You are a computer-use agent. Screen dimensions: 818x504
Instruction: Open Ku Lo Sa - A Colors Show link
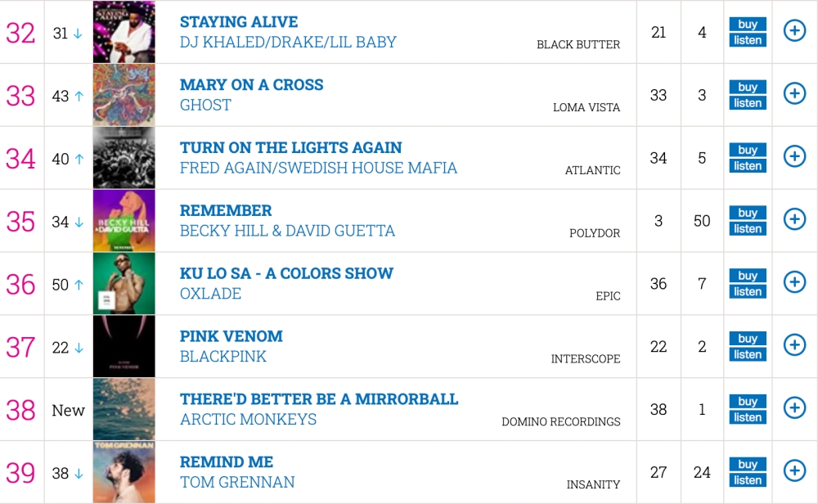click(286, 273)
